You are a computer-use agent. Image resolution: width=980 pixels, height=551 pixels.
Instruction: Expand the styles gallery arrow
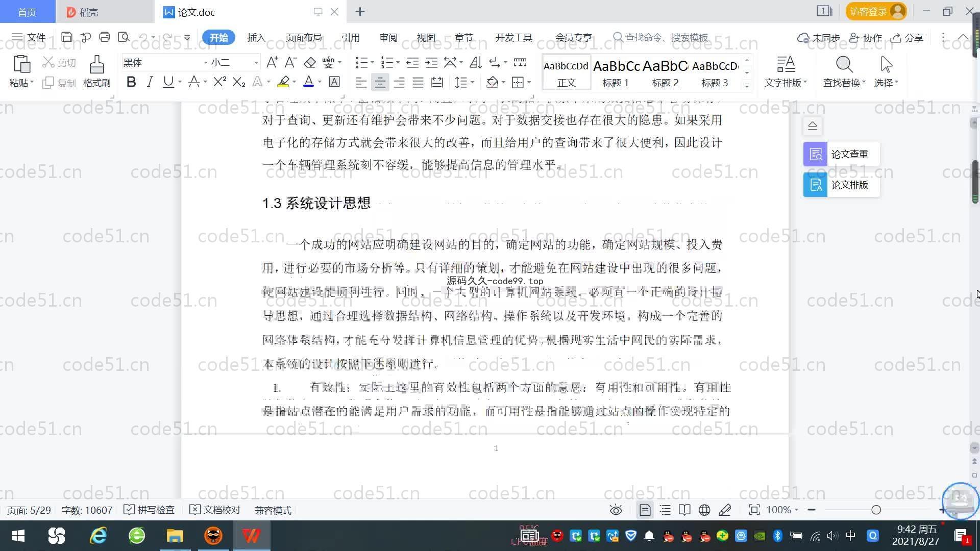click(x=747, y=86)
